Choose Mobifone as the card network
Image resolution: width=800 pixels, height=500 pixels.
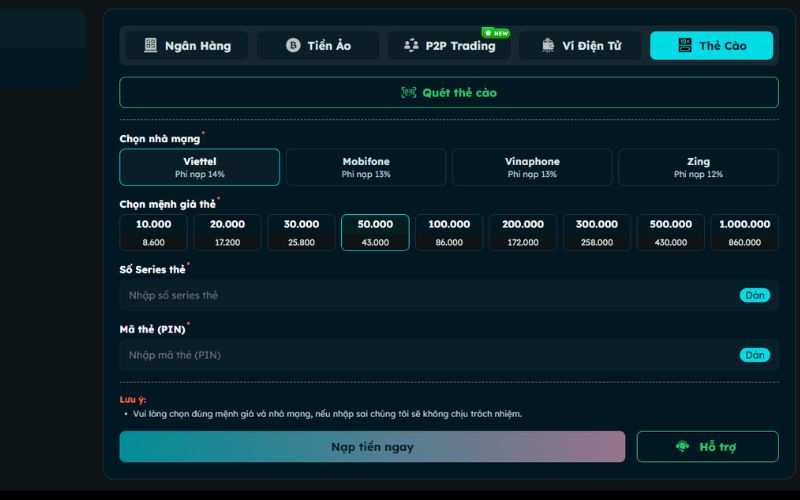(x=366, y=167)
